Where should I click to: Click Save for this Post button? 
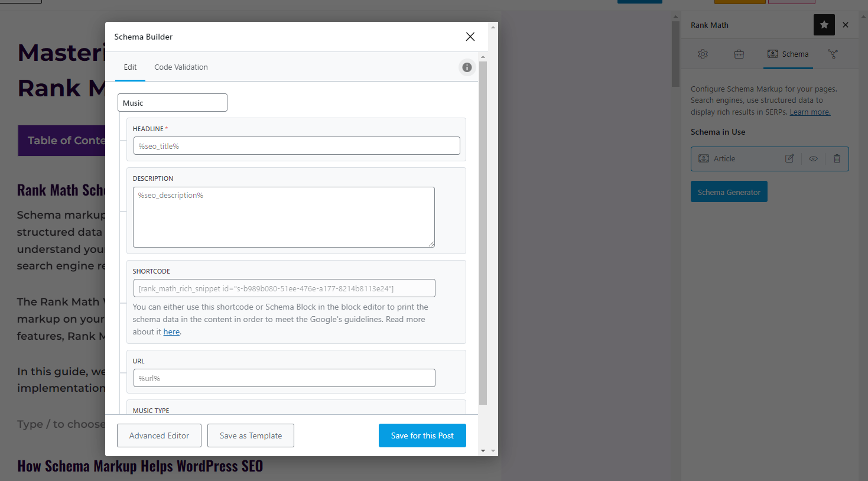(422, 435)
